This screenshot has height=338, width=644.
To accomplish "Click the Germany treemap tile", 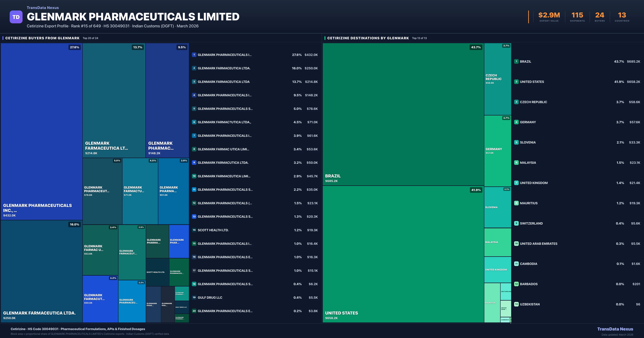I will [x=497, y=151].
